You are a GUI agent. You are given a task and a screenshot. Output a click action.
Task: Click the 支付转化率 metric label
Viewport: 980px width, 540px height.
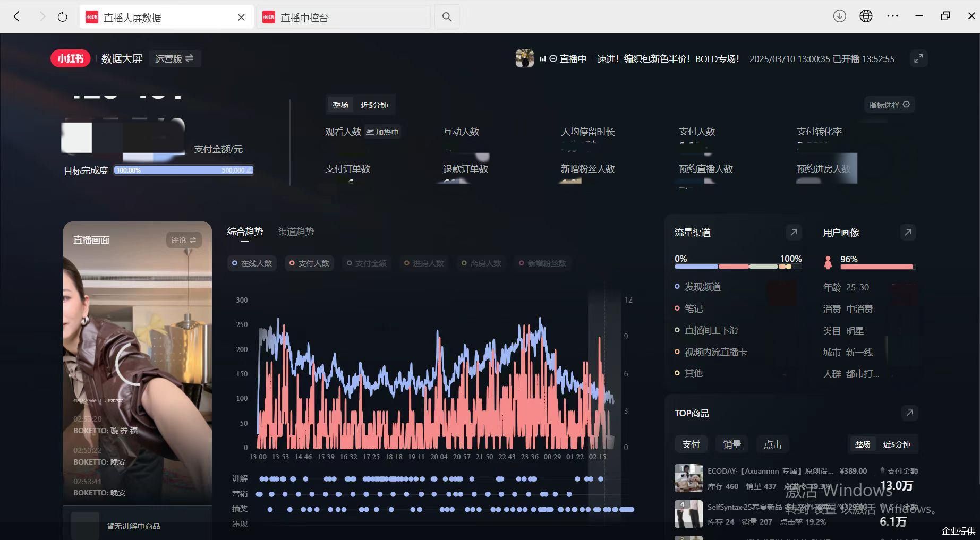819,132
